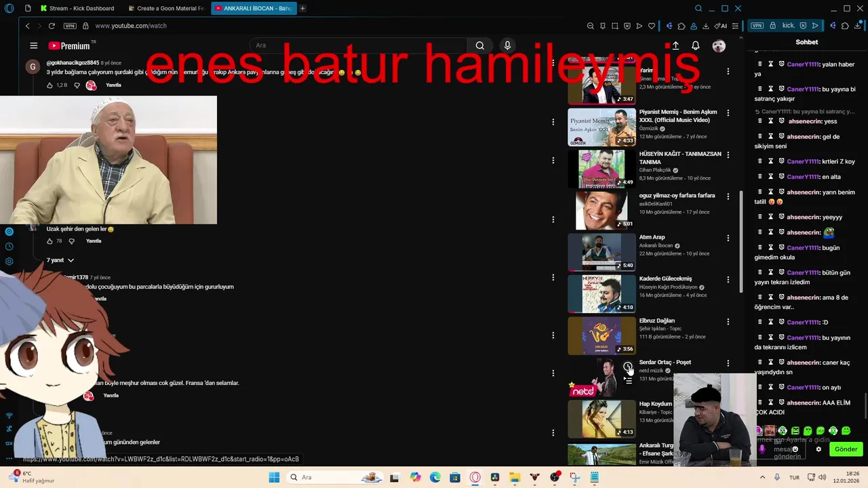This screenshot has width=868, height=488.
Task: Go to the YouTube Premium home logo
Action: [x=71, y=45]
